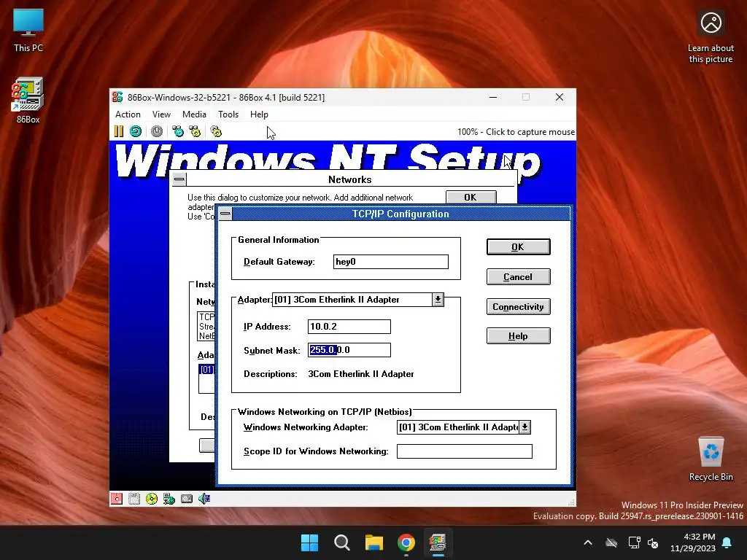Show hidden system tray icons chevron
The image size is (747, 560).
pyautogui.click(x=588, y=542)
